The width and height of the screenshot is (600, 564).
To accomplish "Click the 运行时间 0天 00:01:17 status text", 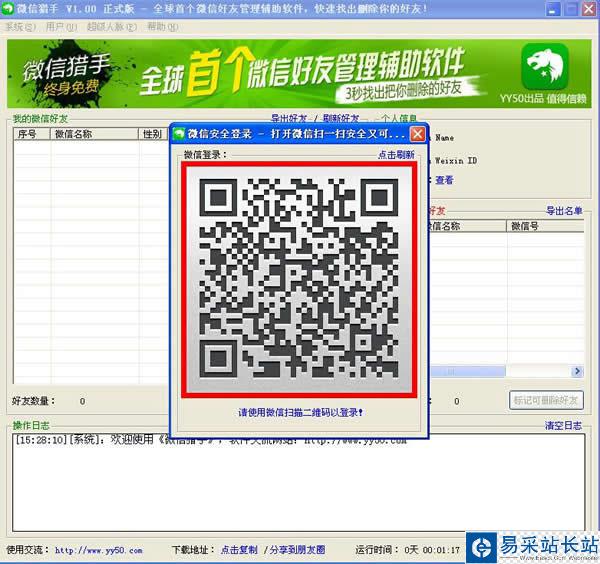I will (408, 550).
